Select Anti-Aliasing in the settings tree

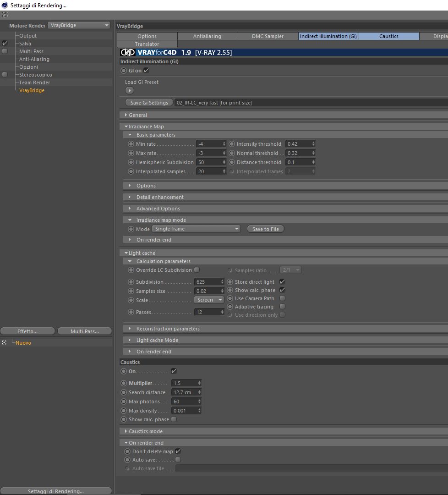(x=34, y=59)
